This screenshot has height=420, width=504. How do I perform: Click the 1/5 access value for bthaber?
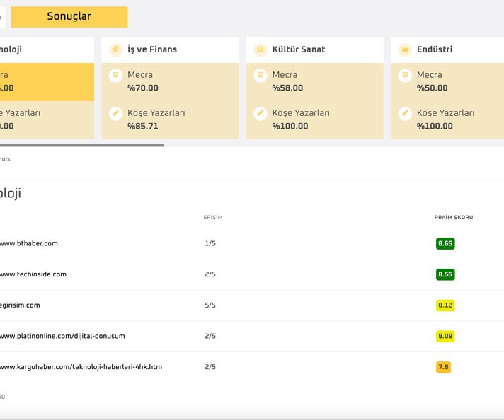(210, 243)
